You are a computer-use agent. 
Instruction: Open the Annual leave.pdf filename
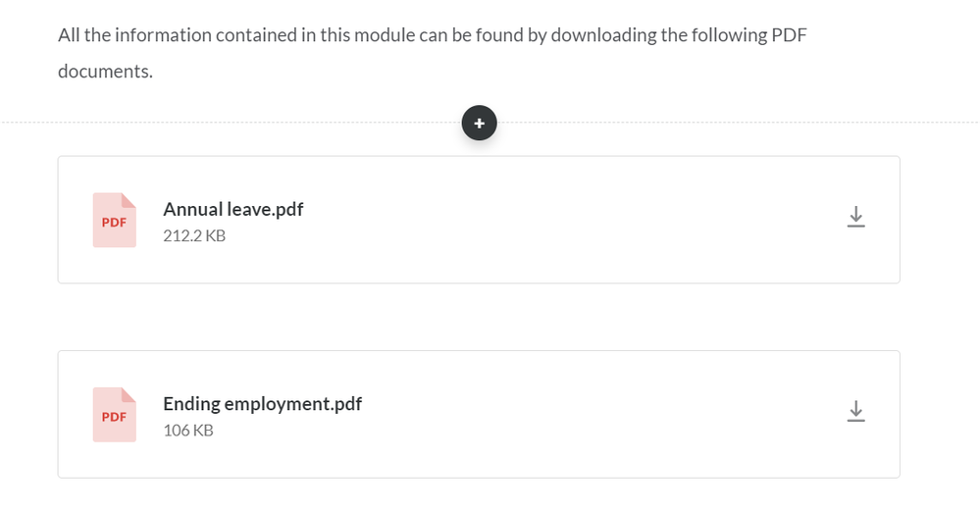click(x=233, y=209)
